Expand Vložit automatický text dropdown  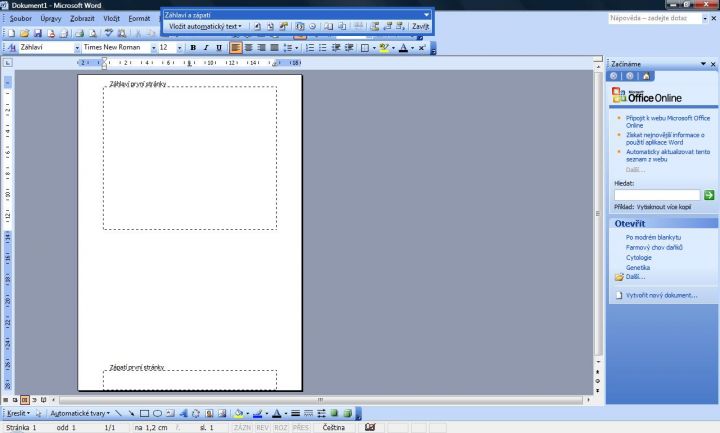[205, 27]
